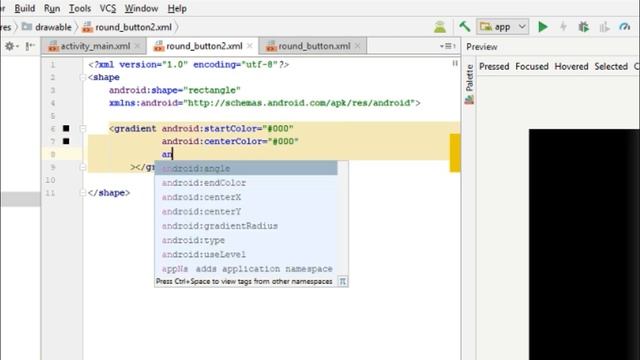Collapse the gradient tag fold on line 6
The height and width of the screenshot is (360, 640).
[83, 129]
